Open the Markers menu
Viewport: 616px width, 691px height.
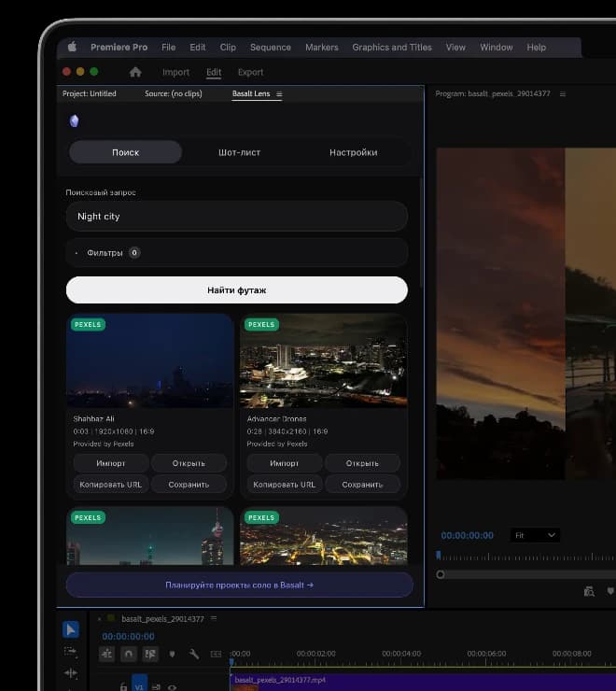click(x=322, y=47)
